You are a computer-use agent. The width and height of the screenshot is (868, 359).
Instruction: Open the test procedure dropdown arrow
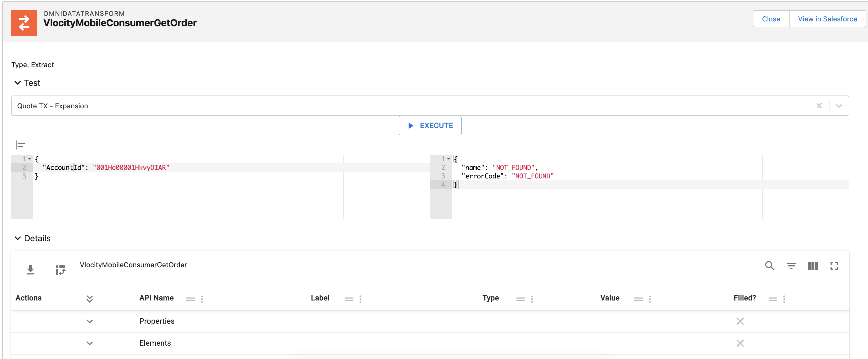click(839, 106)
